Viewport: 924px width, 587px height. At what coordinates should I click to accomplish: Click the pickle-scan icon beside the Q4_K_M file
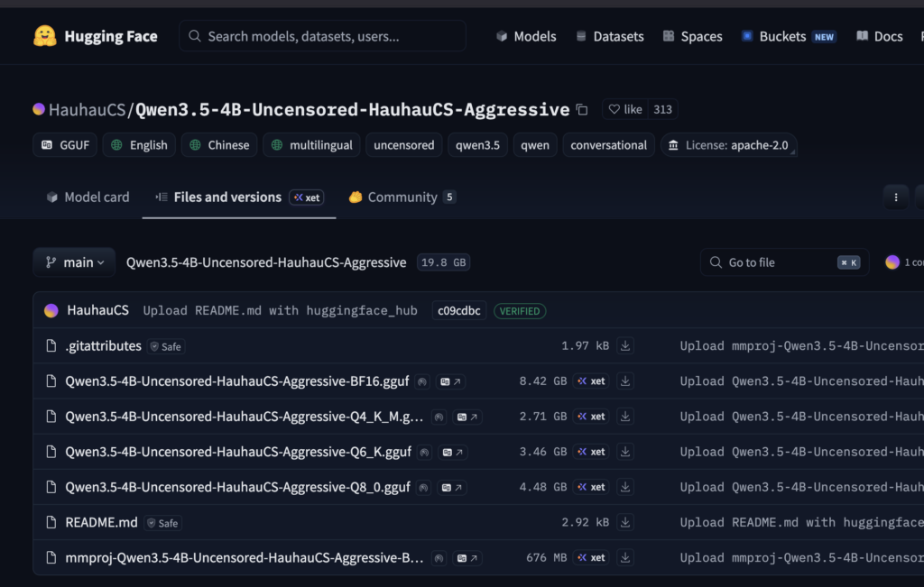[438, 417]
